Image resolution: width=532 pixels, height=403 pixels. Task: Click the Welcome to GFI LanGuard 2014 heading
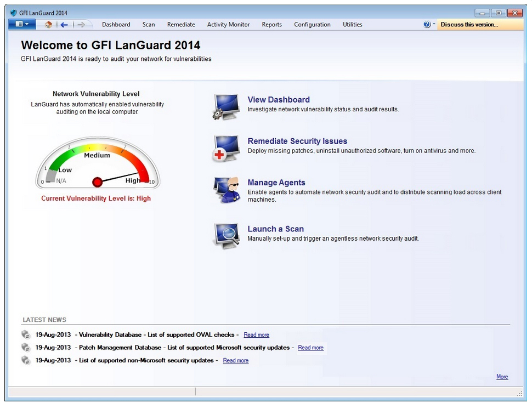111,45
